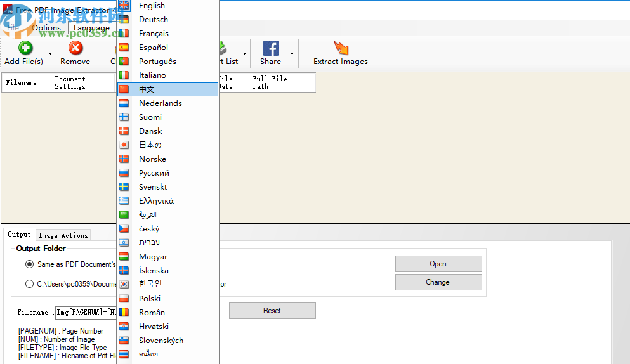This screenshot has width=630, height=364.
Task: Click the Russian flag beside Русский
Action: pyautogui.click(x=124, y=172)
